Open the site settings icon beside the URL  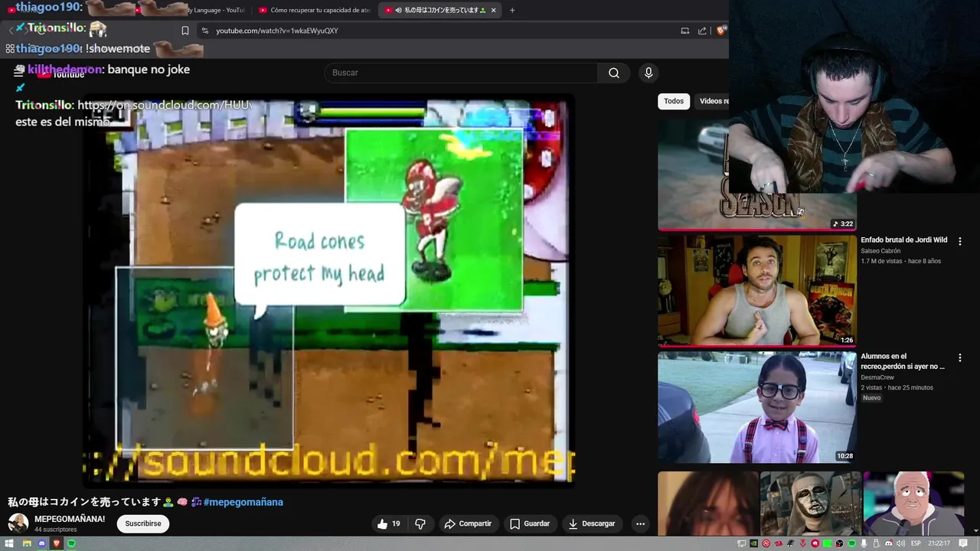pyautogui.click(x=204, y=31)
